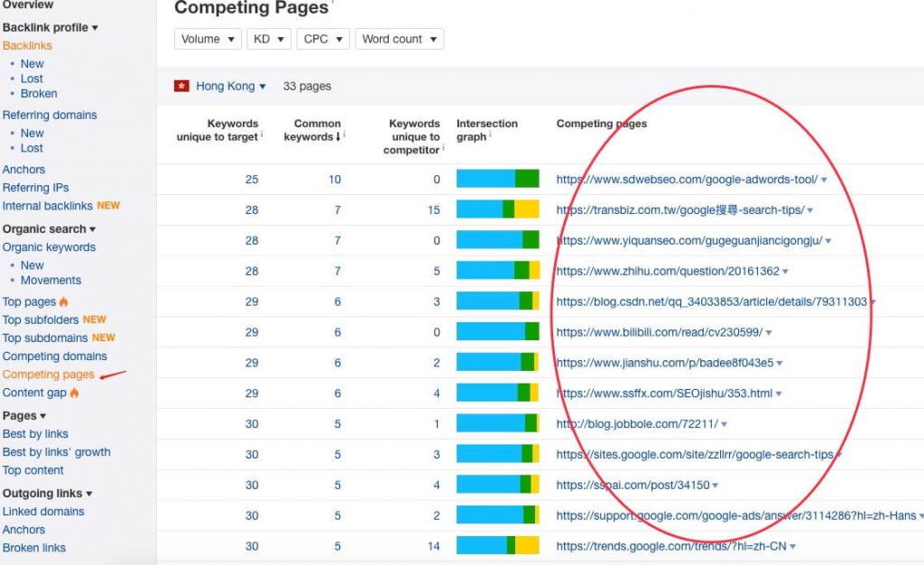This screenshot has width=924, height=565.
Task: Open the KD filter dropdown
Action: (x=269, y=39)
